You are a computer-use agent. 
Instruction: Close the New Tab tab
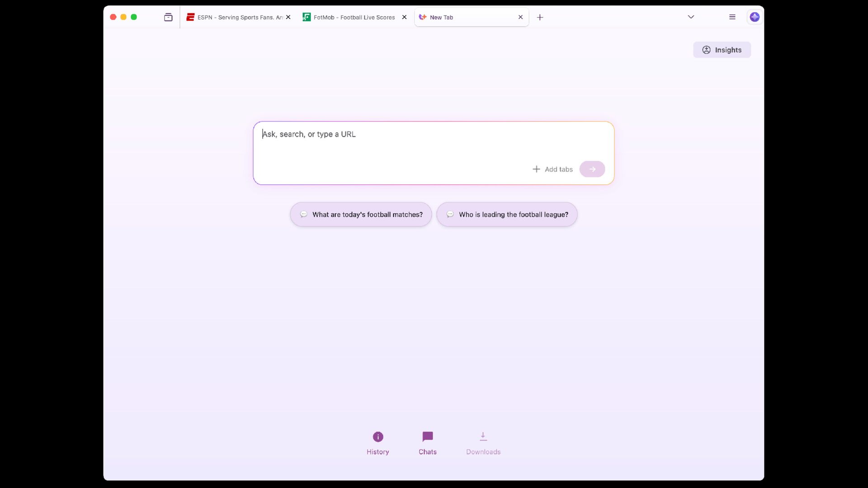(x=520, y=17)
